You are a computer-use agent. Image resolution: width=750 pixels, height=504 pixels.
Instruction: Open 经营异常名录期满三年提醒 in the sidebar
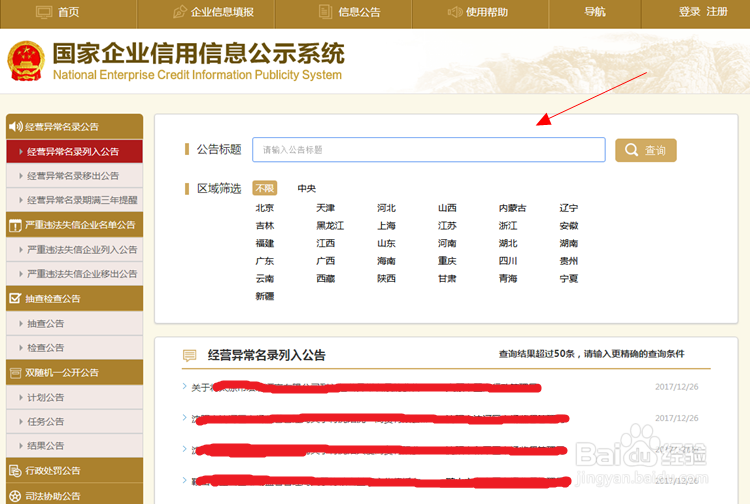coord(75,200)
